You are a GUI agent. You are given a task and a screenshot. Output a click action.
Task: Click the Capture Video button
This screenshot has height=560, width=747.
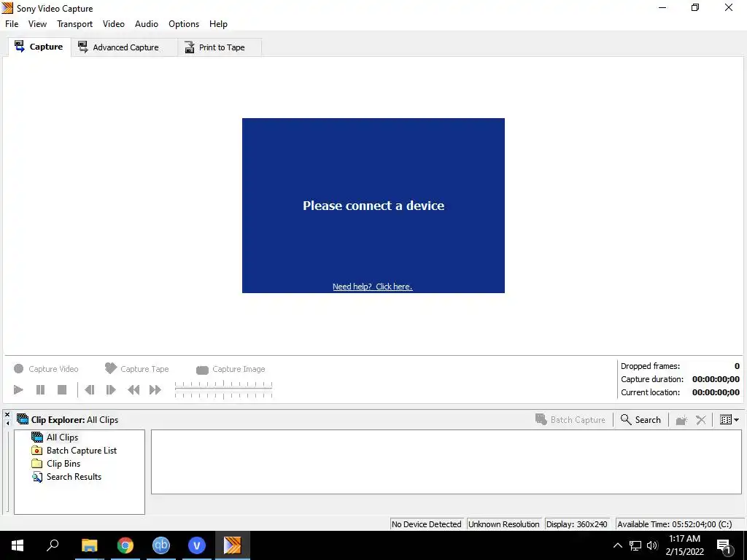click(46, 369)
